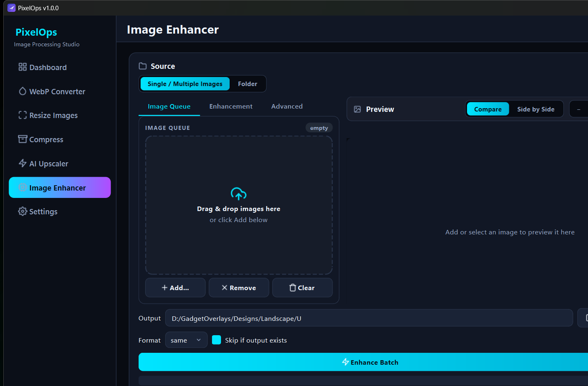This screenshot has width=588, height=386.
Task: Open the Advanced tab
Action: click(287, 106)
